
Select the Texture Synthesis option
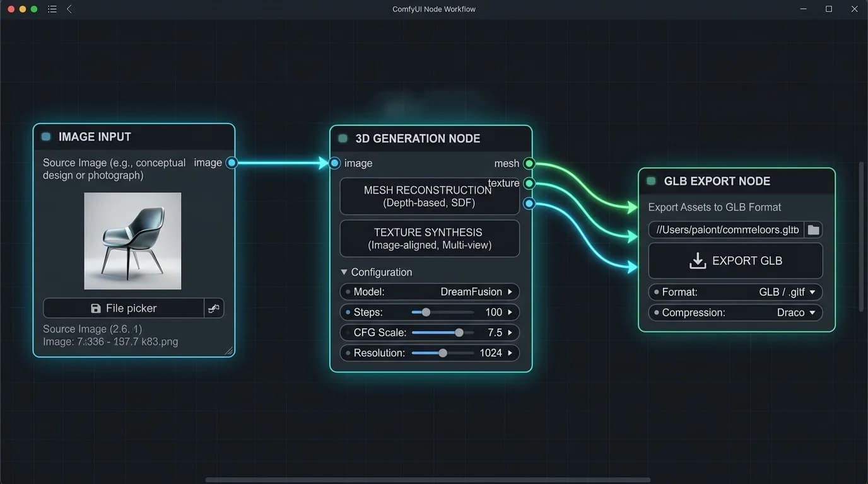(x=429, y=238)
